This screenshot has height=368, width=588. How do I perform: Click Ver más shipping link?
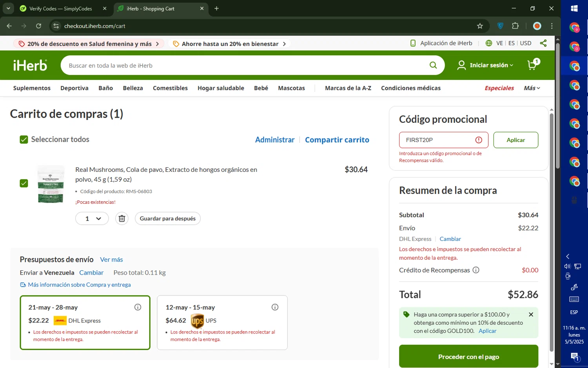pos(111,259)
